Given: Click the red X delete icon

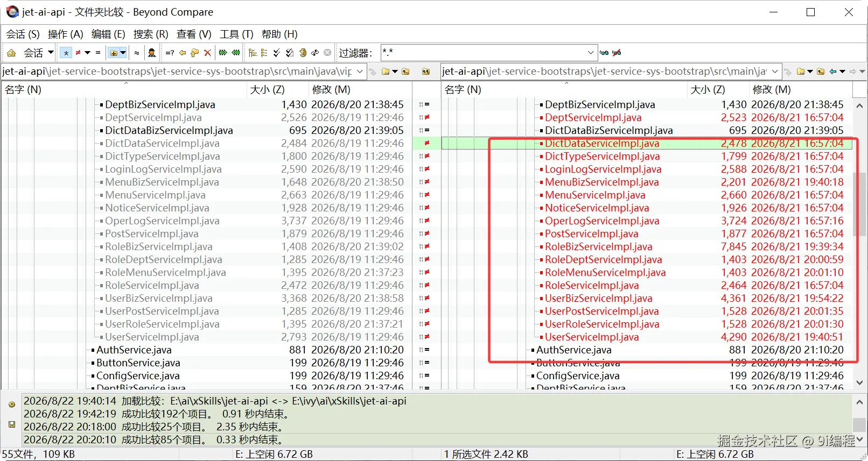Looking at the screenshot, I should coord(207,53).
